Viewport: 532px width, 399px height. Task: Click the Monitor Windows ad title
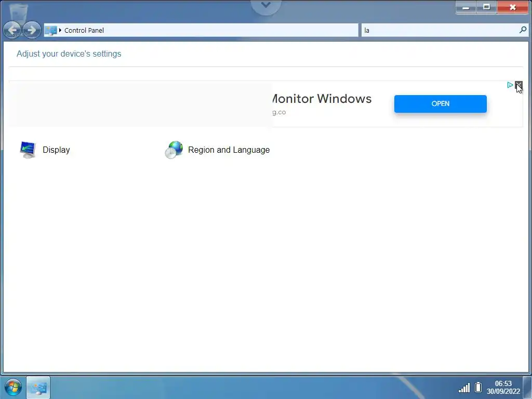coord(322,99)
